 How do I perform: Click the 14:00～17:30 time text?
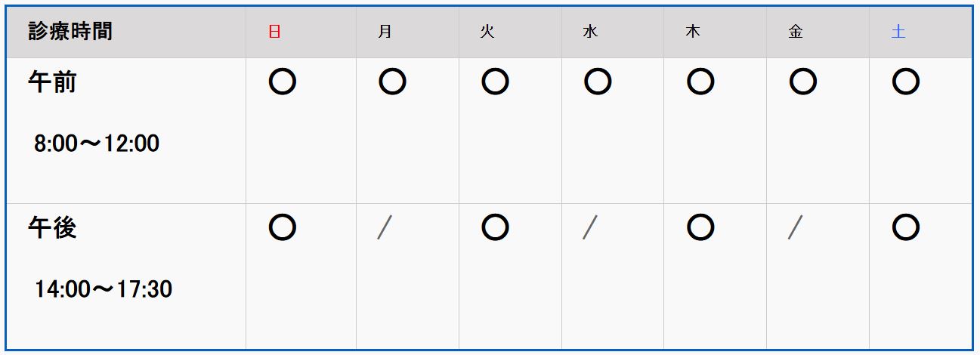point(104,289)
